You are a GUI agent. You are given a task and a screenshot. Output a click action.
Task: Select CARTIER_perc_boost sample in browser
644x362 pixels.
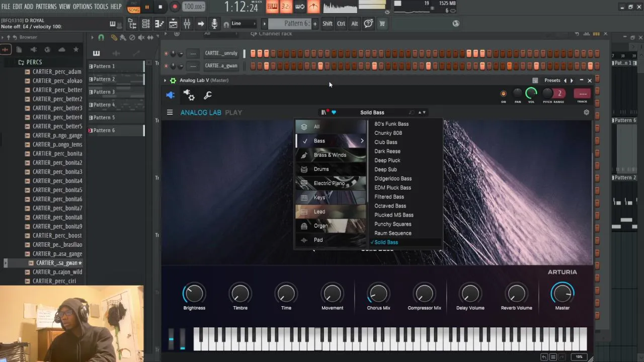click(57, 236)
